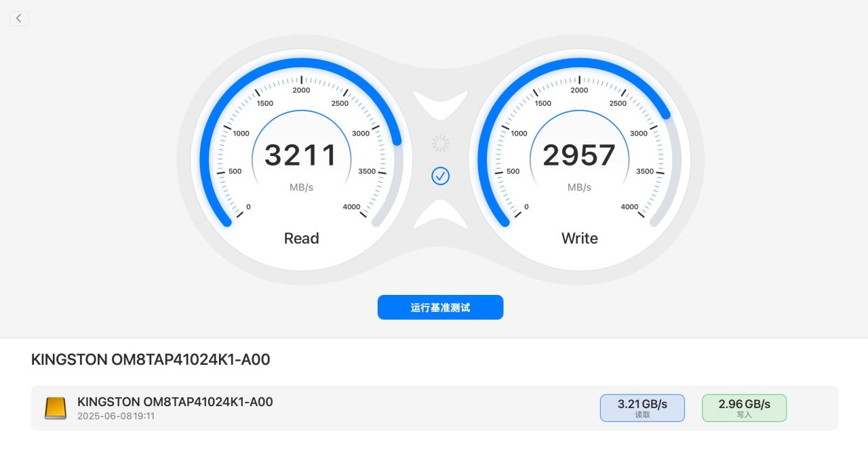Screen dimensions: 868x459
Task: Click the blue checkmark circle icon
Action: tap(441, 176)
